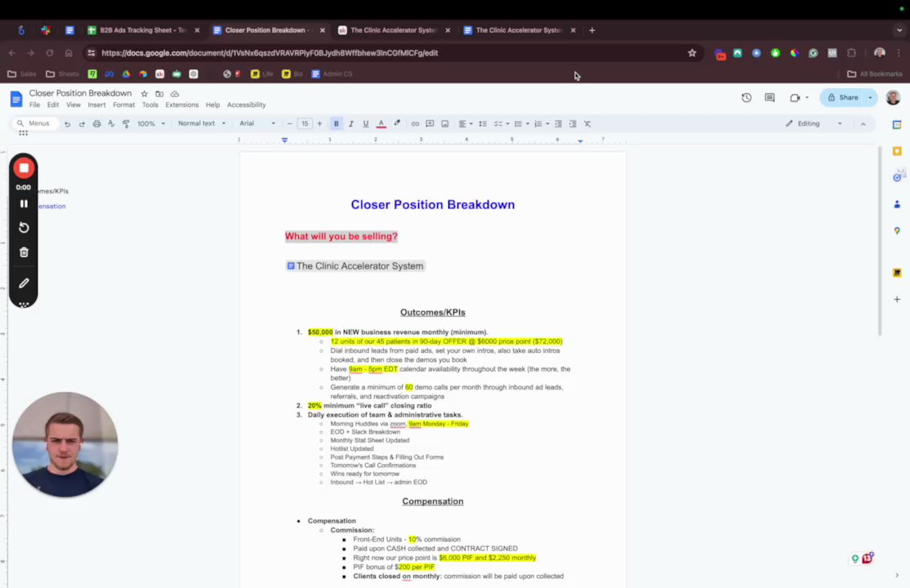The image size is (910, 588).
Task: Undo the last edit in the toolbar
Action: [x=67, y=123]
